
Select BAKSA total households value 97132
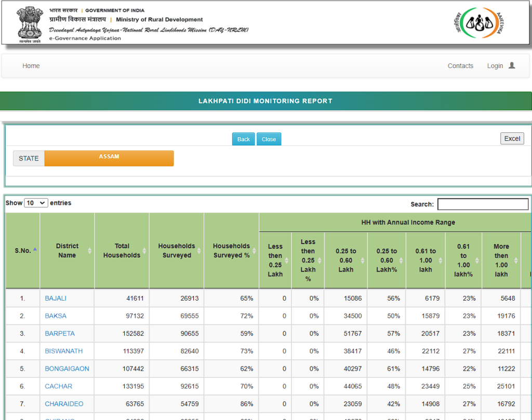(135, 316)
